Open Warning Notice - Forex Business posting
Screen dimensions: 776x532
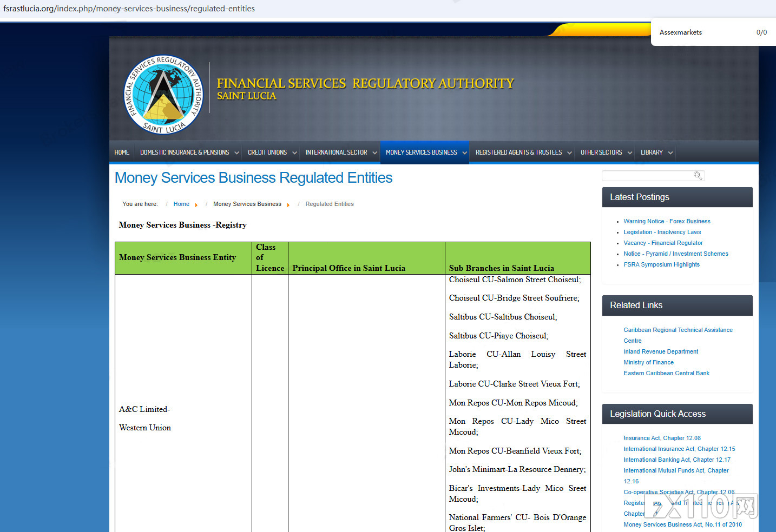point(667,221)
